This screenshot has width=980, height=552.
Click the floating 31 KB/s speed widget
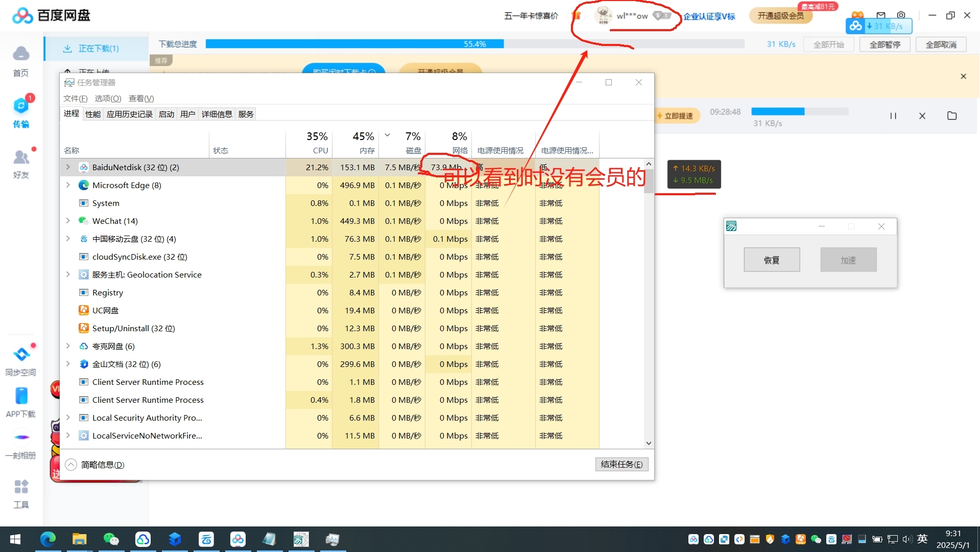click(x=879, y=26)
